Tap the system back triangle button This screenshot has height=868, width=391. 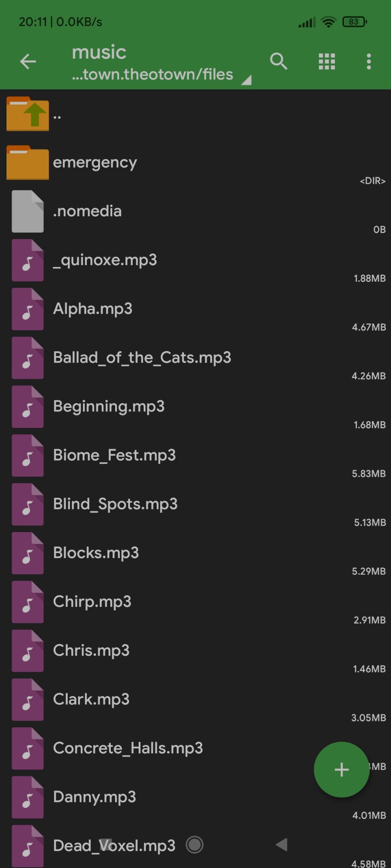click(x=282, y=845)
